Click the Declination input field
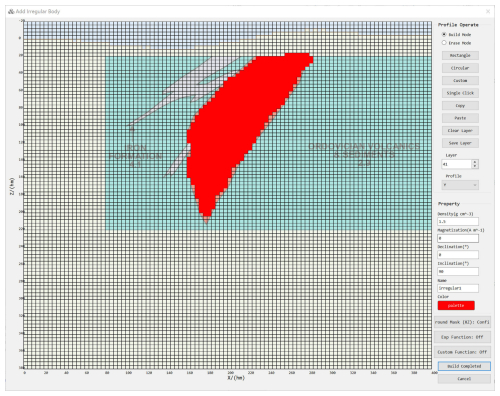 coord(458,255)
